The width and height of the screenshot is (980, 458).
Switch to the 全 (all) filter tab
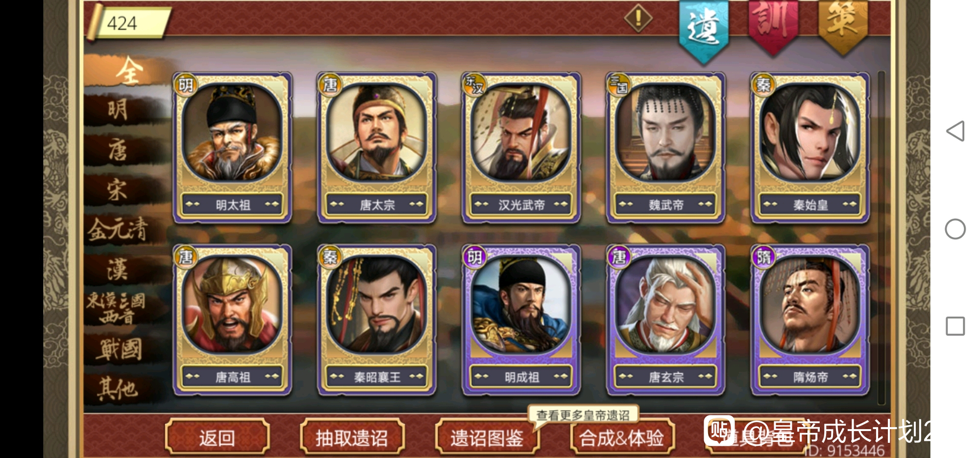[x=128, y=71]
